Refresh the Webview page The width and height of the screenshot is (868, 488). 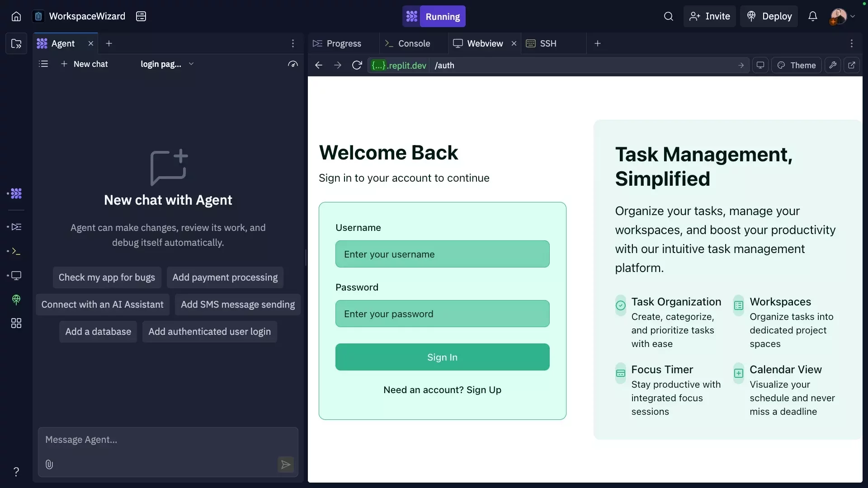pos(357,65)
